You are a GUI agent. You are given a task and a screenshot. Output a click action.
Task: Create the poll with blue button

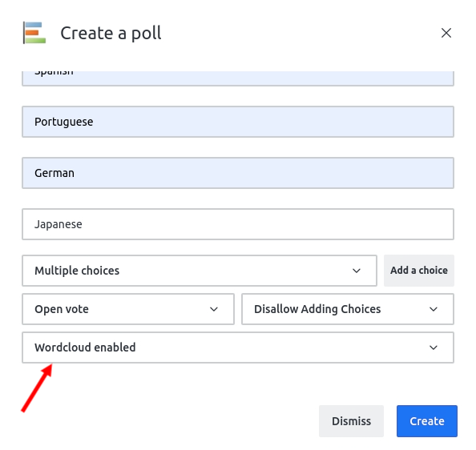point(427,421)
